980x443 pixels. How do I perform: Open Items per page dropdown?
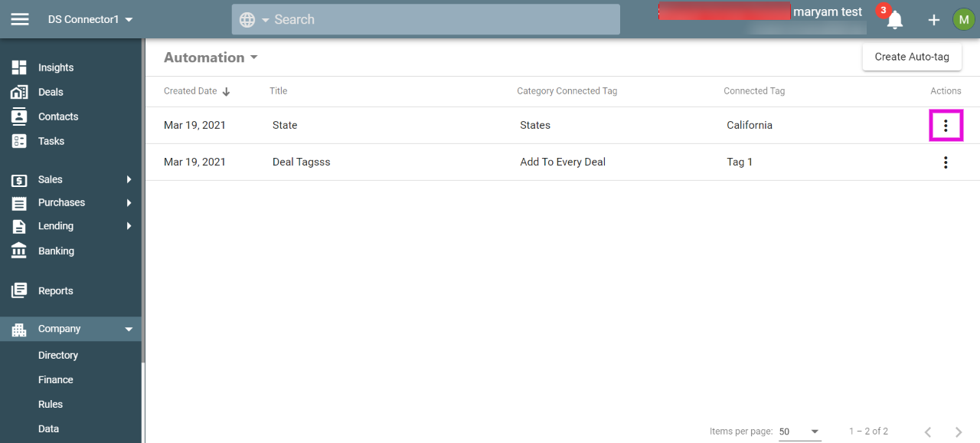pyautogui.click(x=799, y=432)
